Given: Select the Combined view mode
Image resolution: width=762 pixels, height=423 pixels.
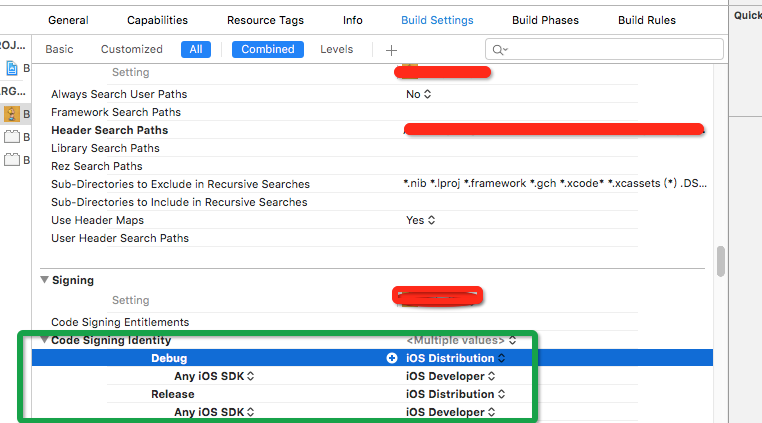Looking at the screenshot, I should [268, 50].
